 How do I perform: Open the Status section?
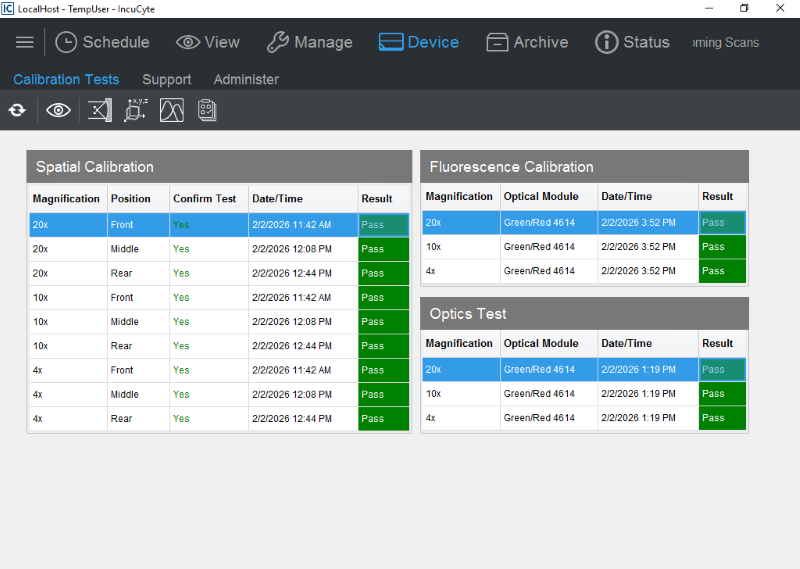[x=632, y=42]
